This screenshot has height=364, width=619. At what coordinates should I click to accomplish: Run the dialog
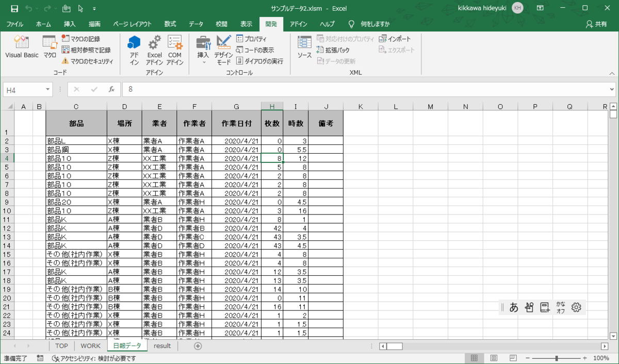259,61
